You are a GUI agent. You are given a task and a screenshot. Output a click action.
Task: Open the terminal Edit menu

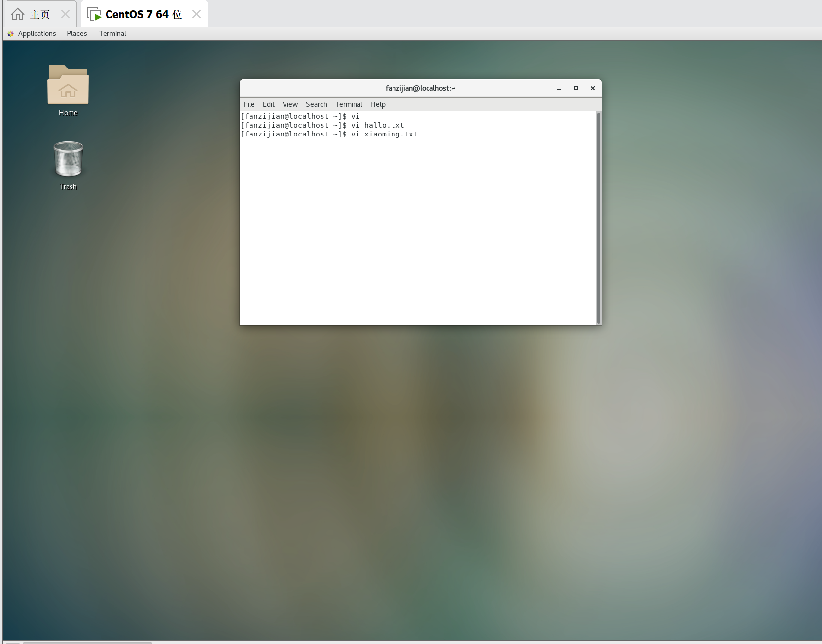click(268, 104)
